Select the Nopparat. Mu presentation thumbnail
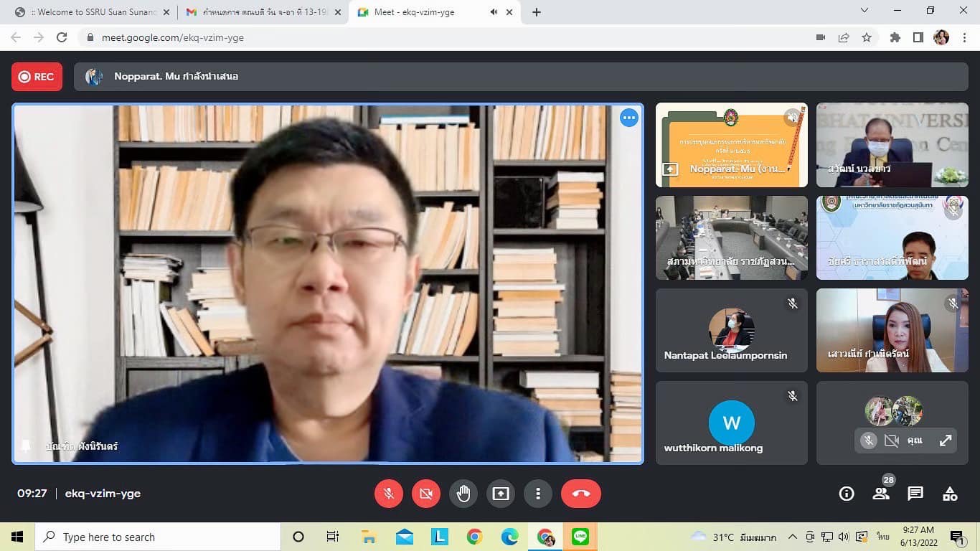Image resolution: width=980 pixels, height=551 pixels. tap(731, 146)
